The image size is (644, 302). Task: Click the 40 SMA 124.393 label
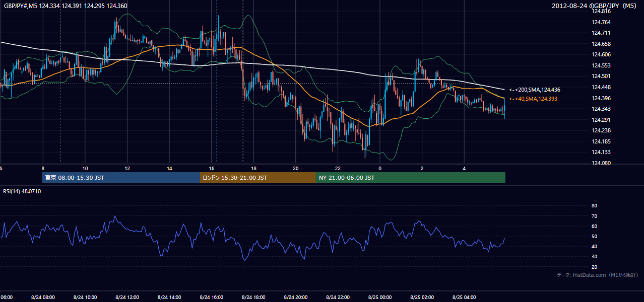533,99
